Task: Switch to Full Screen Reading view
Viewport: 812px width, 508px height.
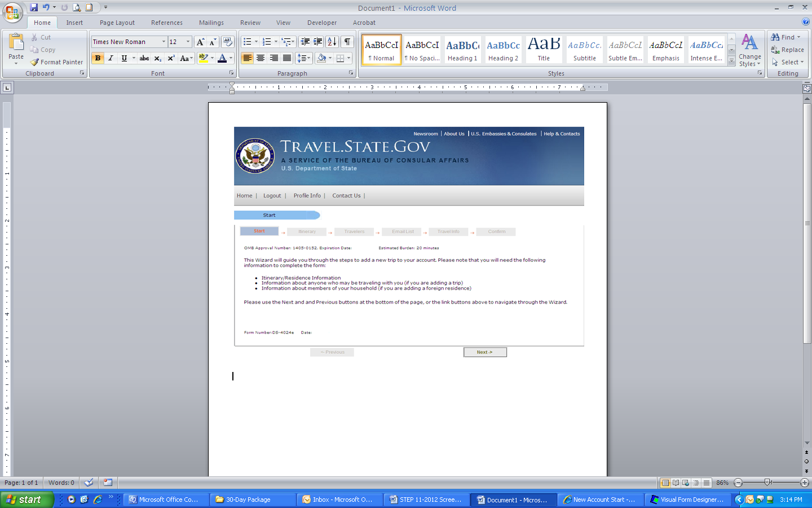Action: (x=676, y=483)
